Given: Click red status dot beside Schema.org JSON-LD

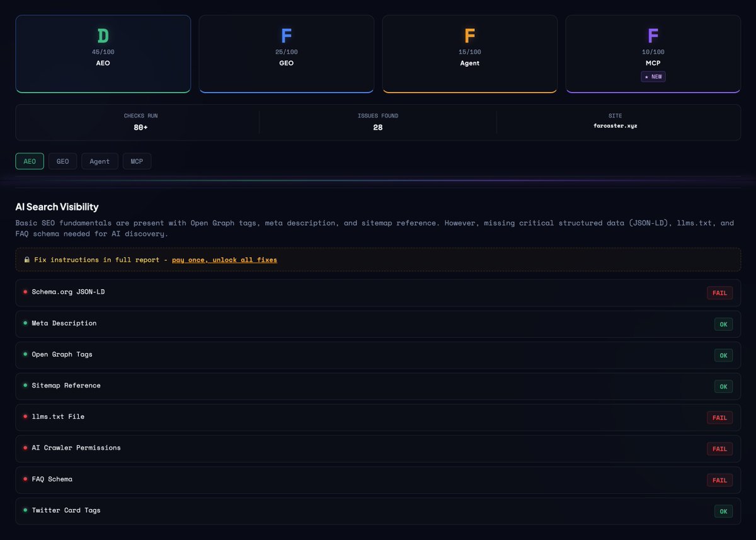Looking at the screenshot, I should pyautogui.click(x=25, y=292).
